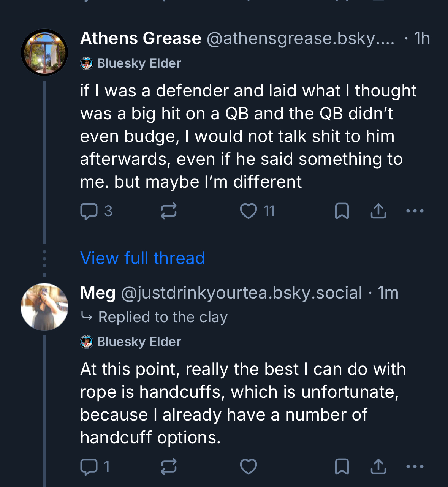Image resolution: width=448 pixels, height=487 pixels.
Task: Reply to Meg's handcuffs post
Action: [89, 467]
